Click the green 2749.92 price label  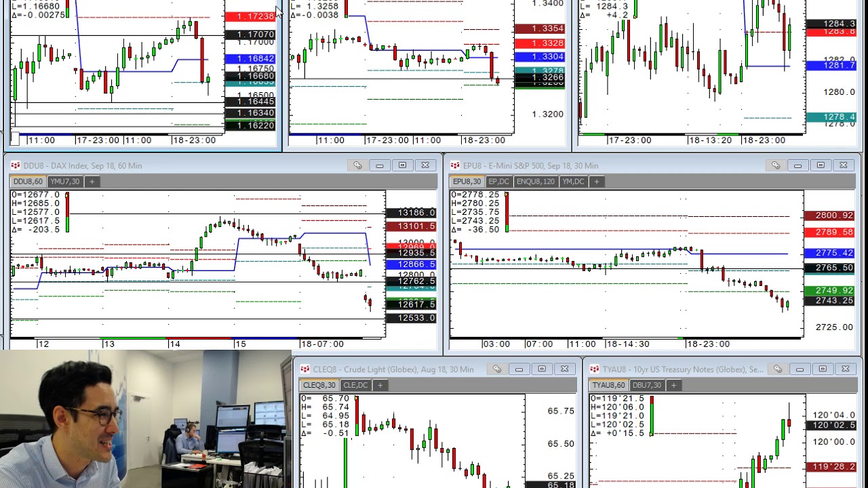pyautogui.click(x=831, y=291)
